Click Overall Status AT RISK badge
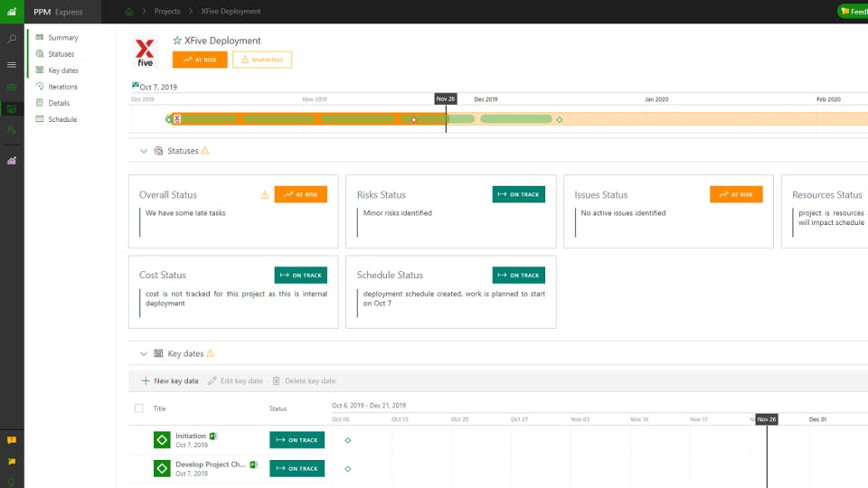The height and width of the screenshot is (488, 868). pos(300,194)
